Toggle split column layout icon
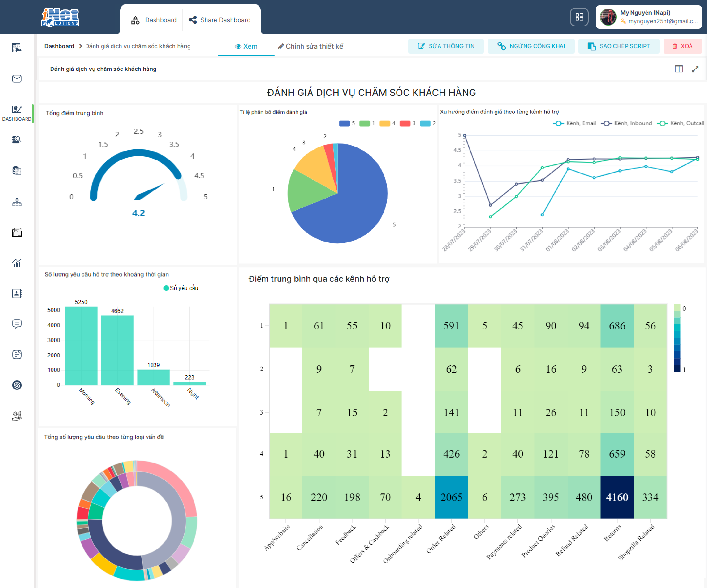This screenshot has height=588, width=707. (x=679, y=69)
